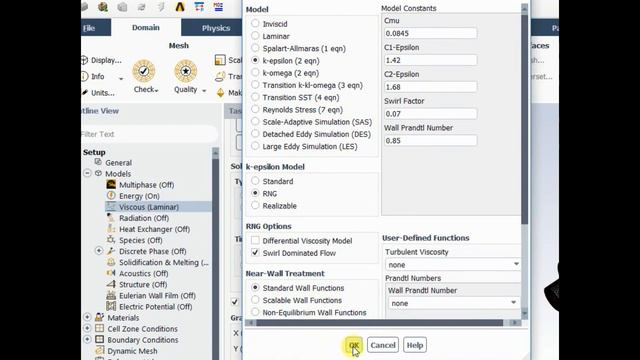Expand the Materials tree node

(87, 317)
